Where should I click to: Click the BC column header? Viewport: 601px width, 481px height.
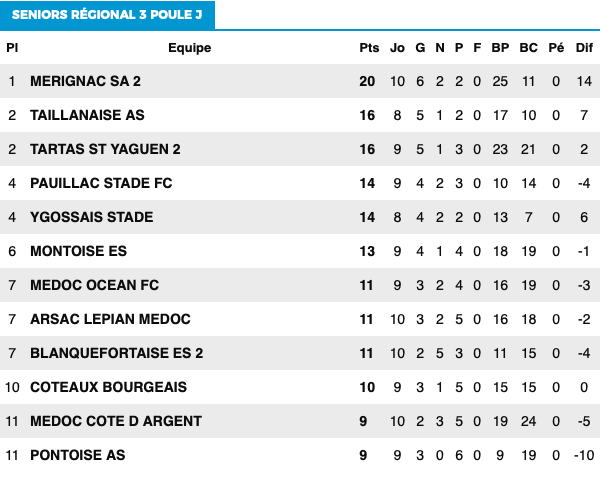coord(529,48)
